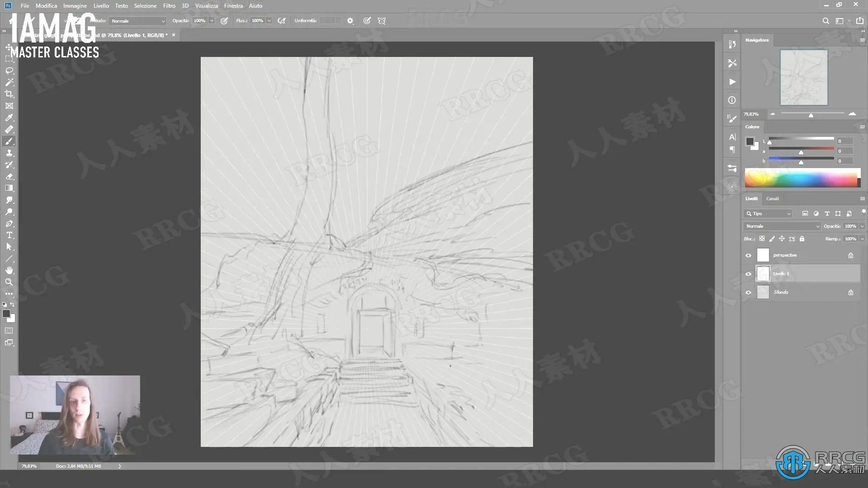
Task: Hide the perspective layer
Action: pos(748,255)
